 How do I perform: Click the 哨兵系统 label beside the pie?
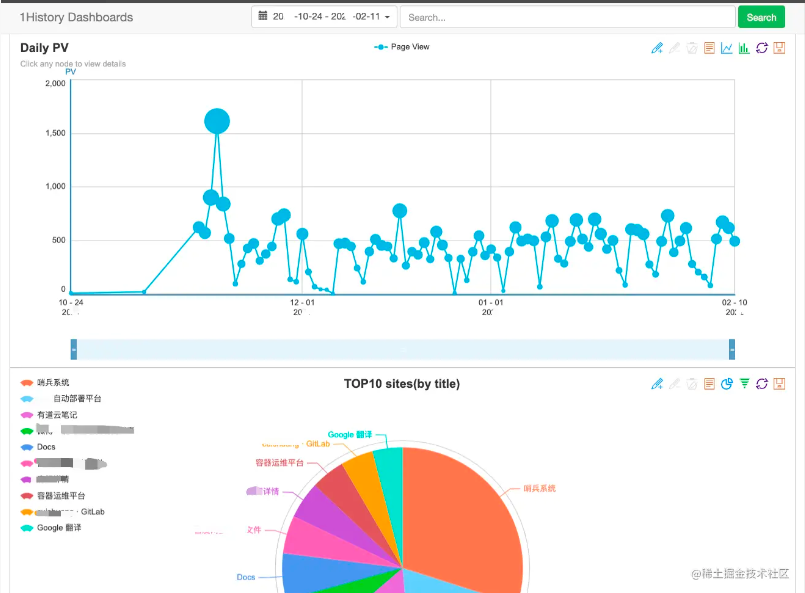point(539,489)
